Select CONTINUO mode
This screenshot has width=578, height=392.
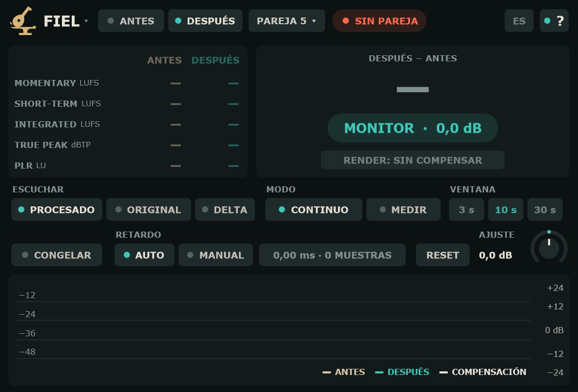click(314, 209)
